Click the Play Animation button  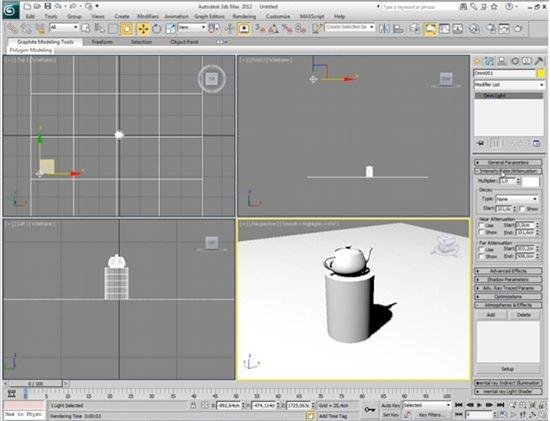[479, 405]
